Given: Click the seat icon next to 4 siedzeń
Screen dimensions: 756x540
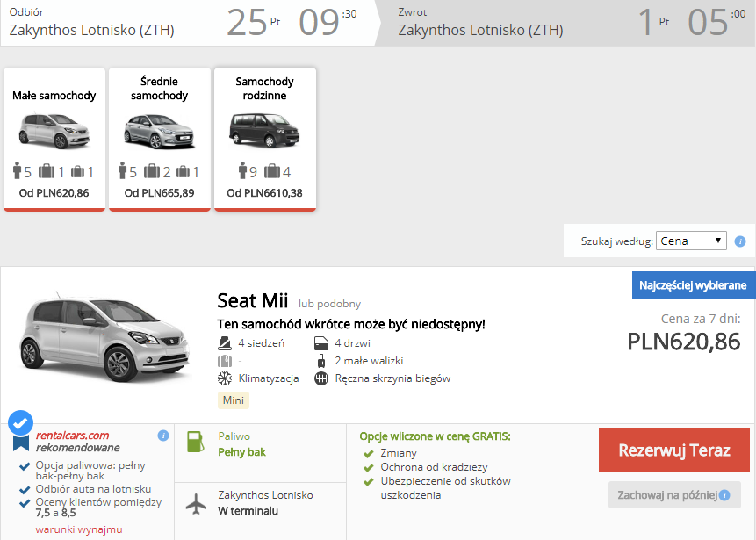Looking at the screenshot, I should pyautogui.click(x=225, y=343).
